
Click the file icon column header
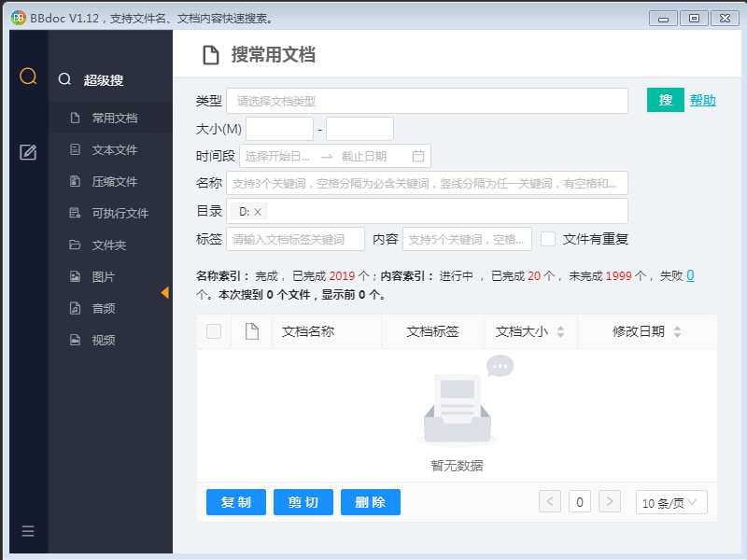[251, 331]
